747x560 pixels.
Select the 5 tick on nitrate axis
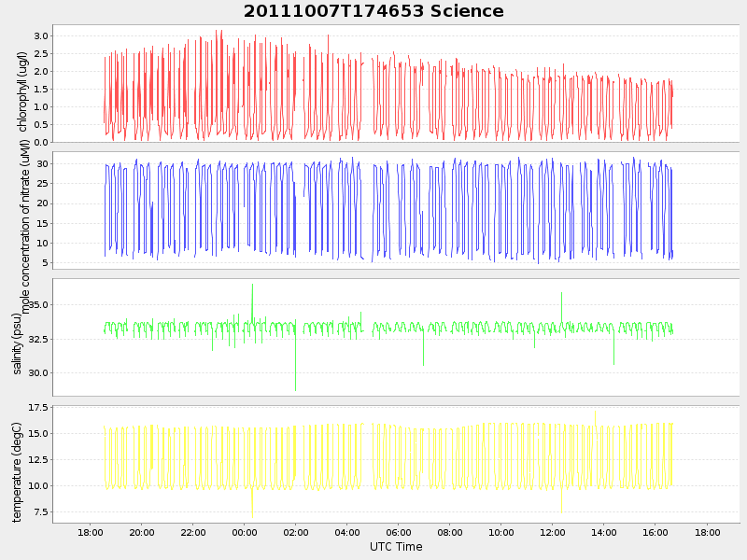[x=45, y=263]
